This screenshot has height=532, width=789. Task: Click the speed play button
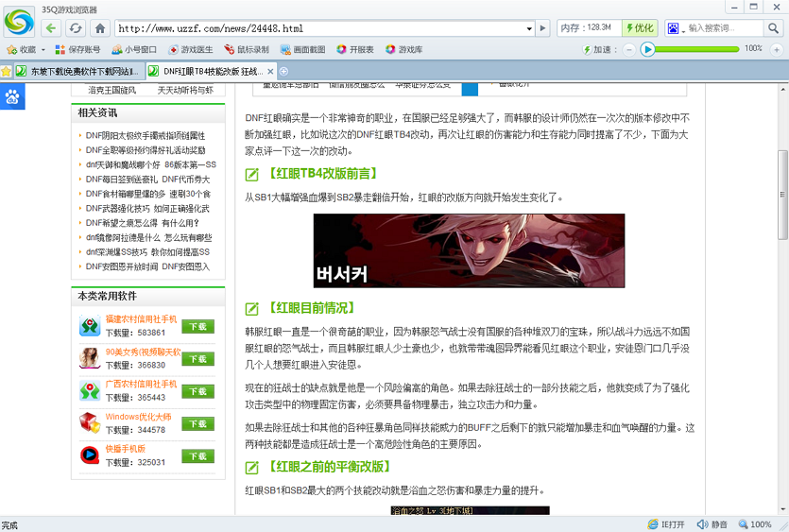point(647,49)
